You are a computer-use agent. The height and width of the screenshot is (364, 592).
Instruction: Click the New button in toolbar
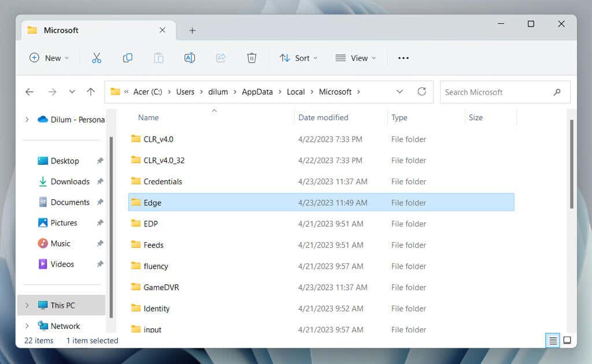coord(49,58)
